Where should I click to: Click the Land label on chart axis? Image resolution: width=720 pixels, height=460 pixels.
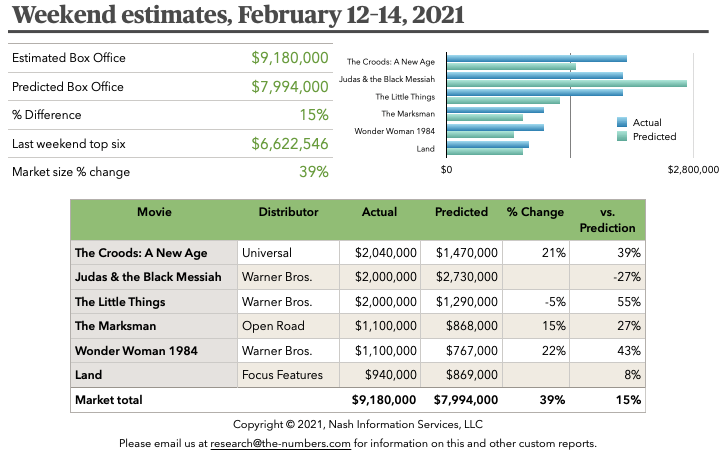coord(424,149)
